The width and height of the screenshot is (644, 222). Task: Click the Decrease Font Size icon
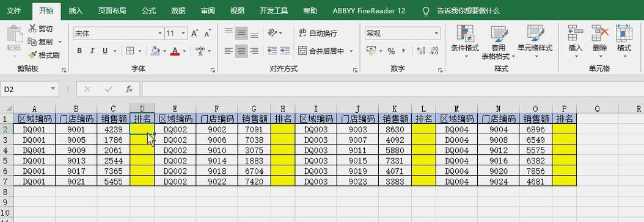[207, 34]
